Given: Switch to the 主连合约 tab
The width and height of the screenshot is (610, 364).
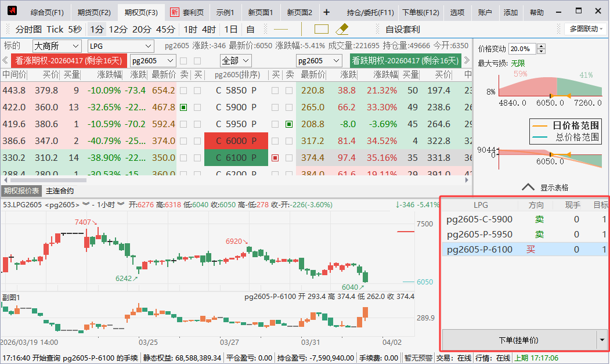Looking at the screenshot, I should click(60, 190).
